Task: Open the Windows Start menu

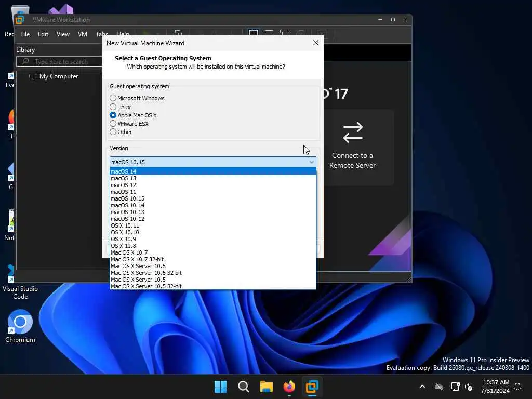Action: pos(220,387)
